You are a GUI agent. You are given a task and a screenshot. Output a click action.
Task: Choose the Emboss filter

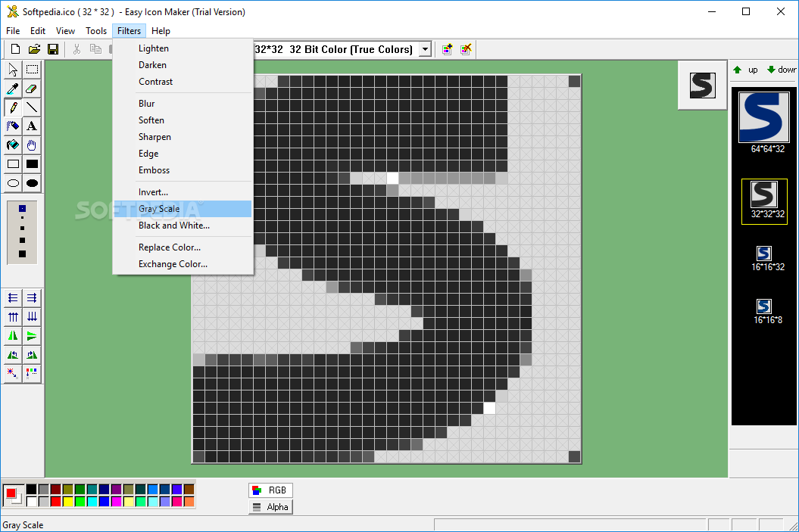[x=183, y=170]
